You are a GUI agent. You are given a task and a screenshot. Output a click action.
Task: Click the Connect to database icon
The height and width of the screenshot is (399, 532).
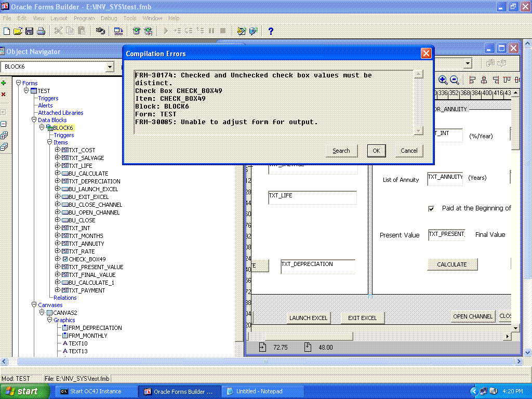[x=100, y=31]
